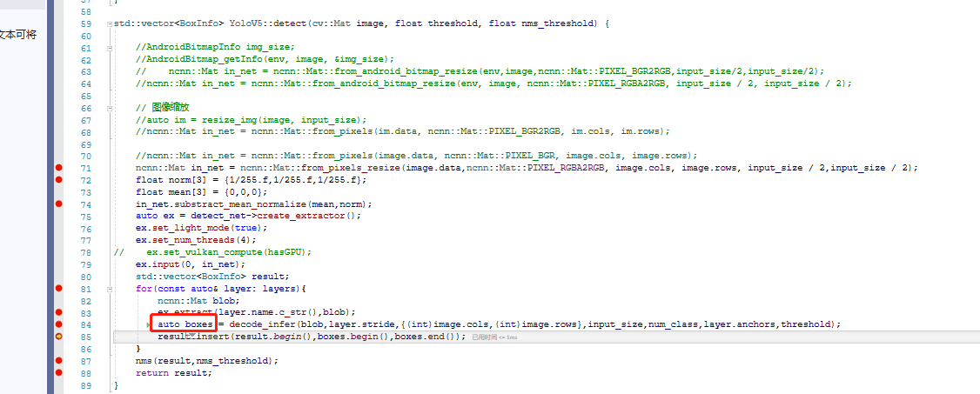Click "ex.input" on line 79
This screenshot has height=394, width=980.
[x=159, y=264]
